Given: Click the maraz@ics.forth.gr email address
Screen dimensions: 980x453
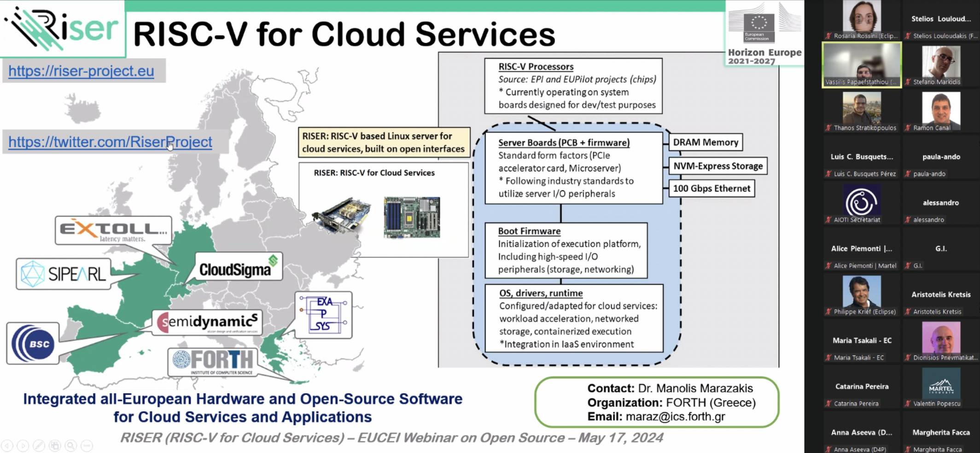Looking at the screenshot, I should tap(675, 417).
